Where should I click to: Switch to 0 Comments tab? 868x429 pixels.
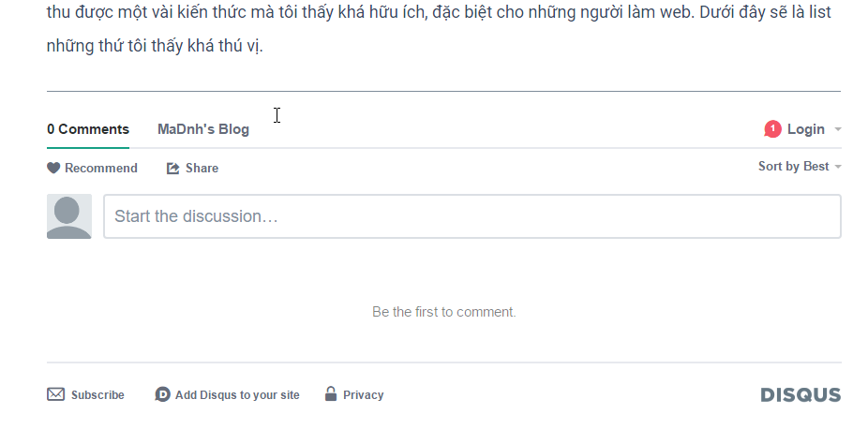point(88,129)
